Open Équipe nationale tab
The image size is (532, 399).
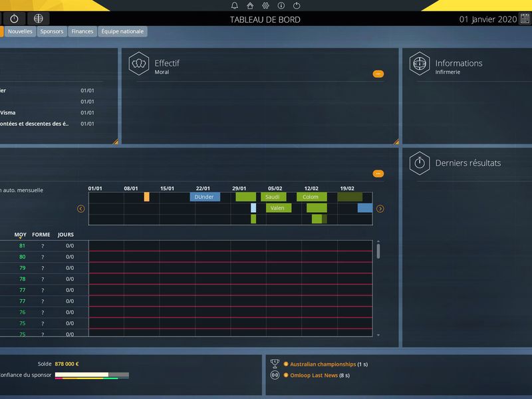pyautogui.click(x=122, y=31)
